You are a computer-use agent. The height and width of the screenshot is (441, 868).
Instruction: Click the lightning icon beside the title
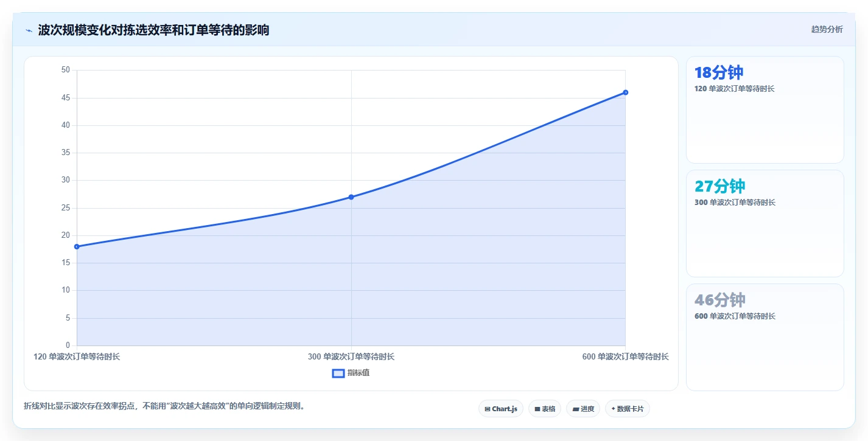(x=29, y=30)
